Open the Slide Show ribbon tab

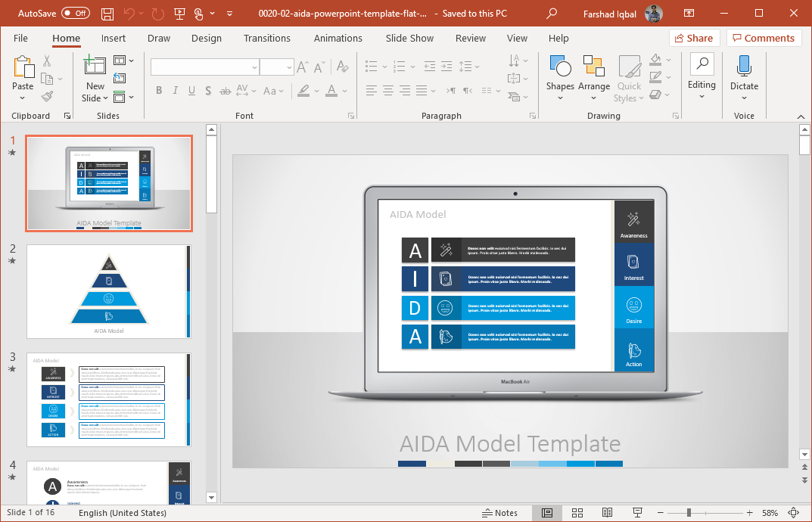[409, 39]
